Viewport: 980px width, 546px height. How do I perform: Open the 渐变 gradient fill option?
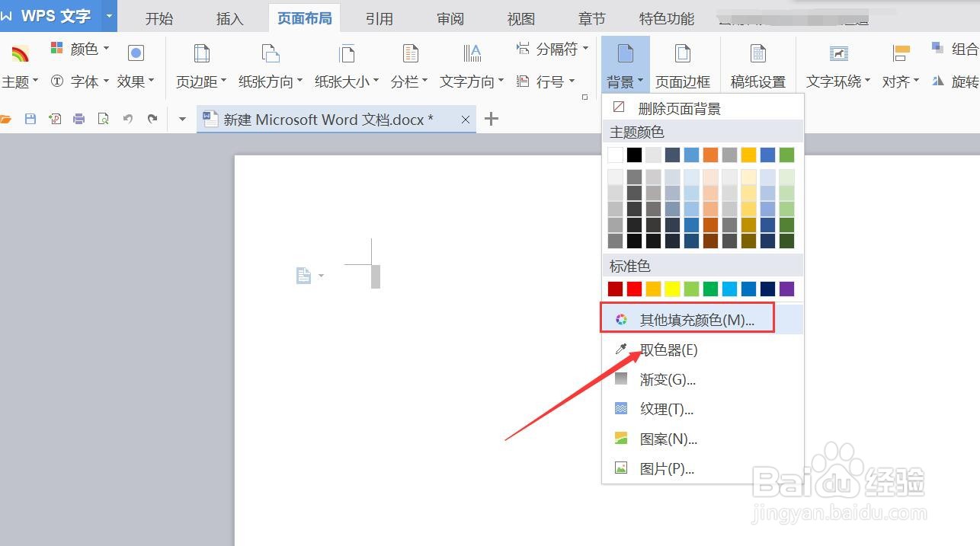coord(667,379)
